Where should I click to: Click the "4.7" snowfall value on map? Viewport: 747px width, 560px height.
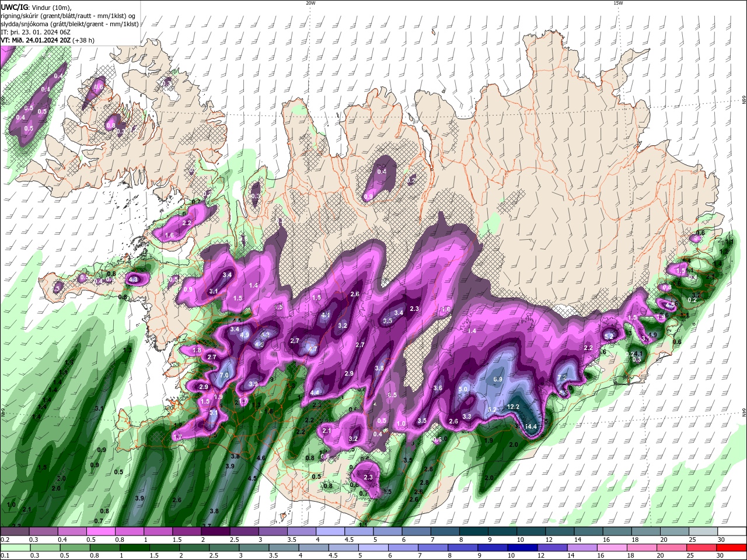(312, 349)
